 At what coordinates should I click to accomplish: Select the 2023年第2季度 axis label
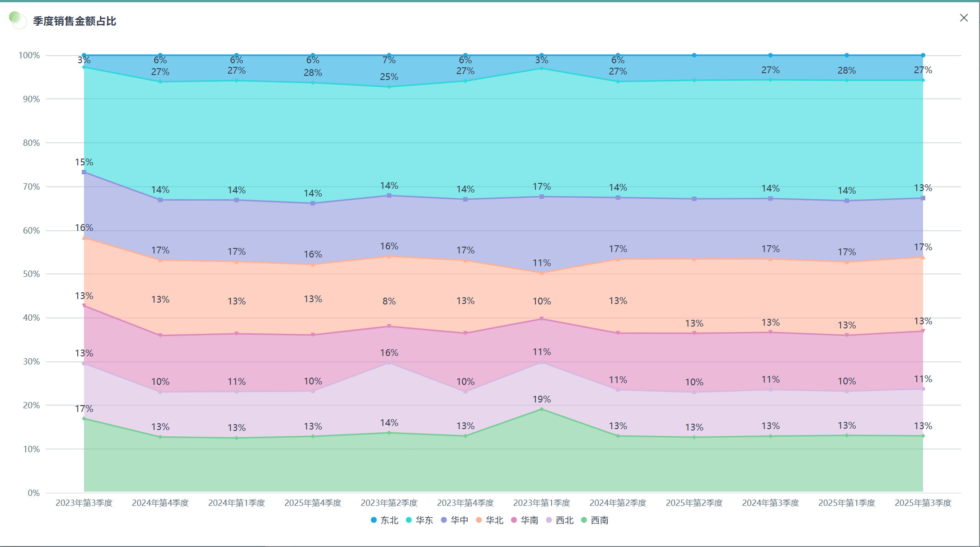tap(389, 503)
